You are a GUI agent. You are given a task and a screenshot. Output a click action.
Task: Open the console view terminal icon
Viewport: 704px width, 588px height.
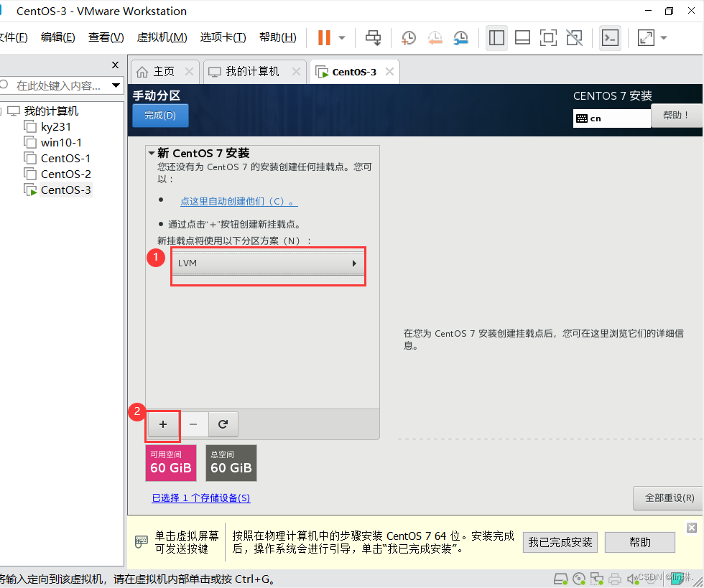tap(610, 38)
